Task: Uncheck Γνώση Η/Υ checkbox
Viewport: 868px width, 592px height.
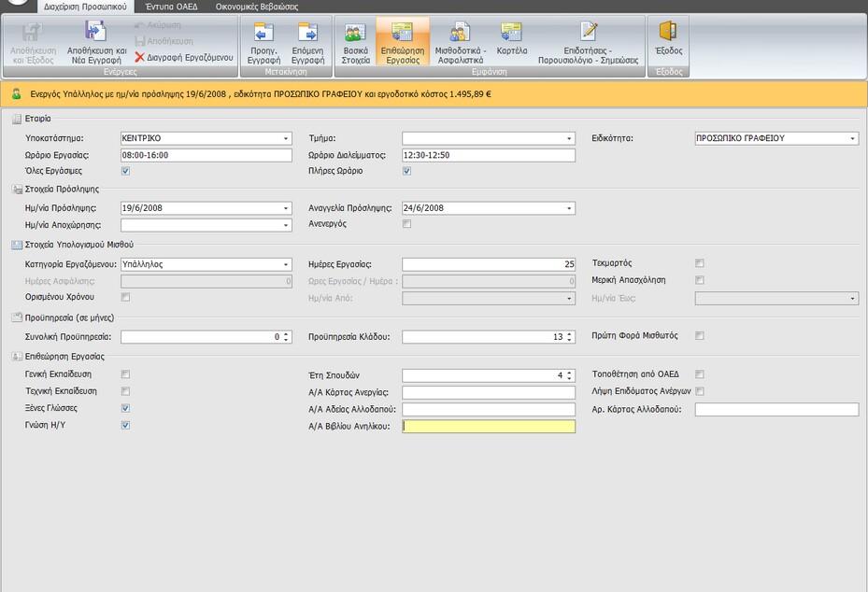Action: click(125, 425)
